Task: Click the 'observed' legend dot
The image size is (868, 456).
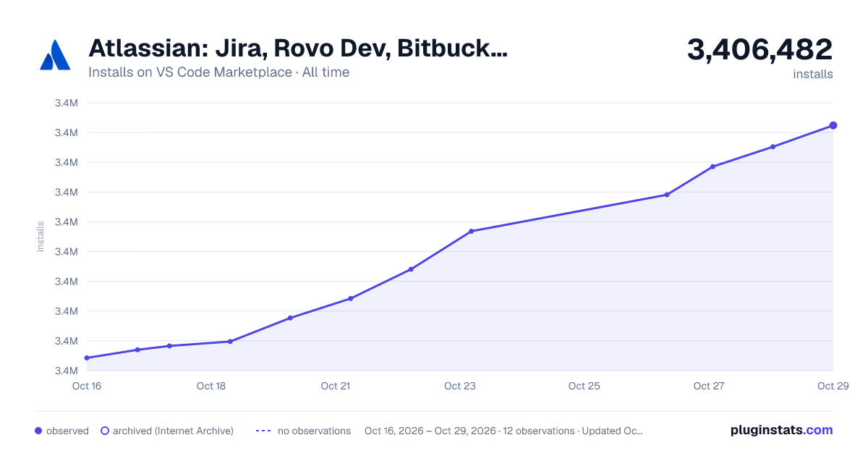Action: (38, 431)
